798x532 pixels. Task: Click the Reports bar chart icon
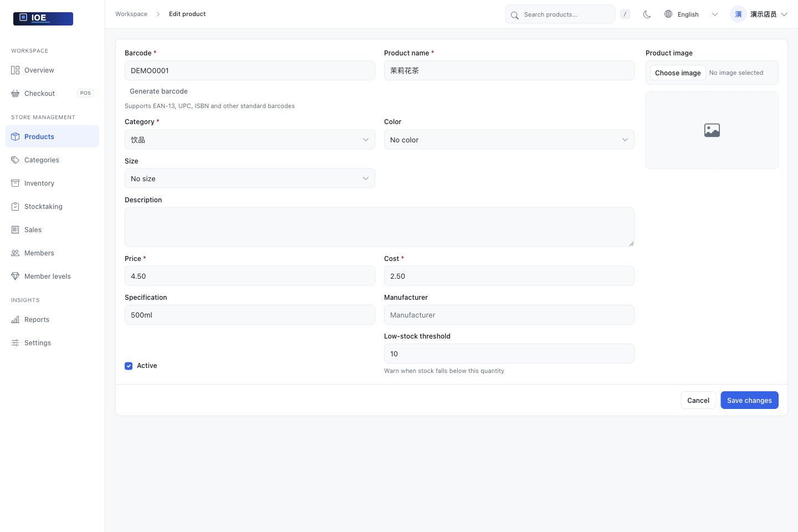(16, 320)
